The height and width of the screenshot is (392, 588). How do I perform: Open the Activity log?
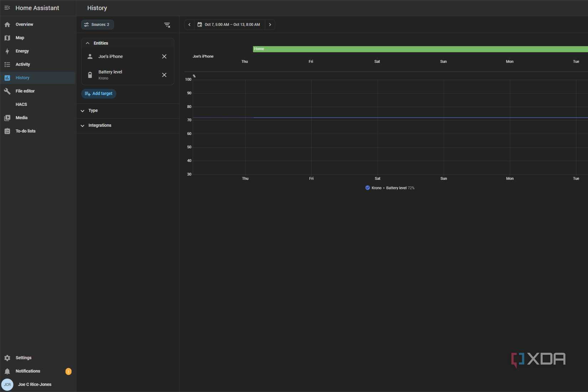37,65
